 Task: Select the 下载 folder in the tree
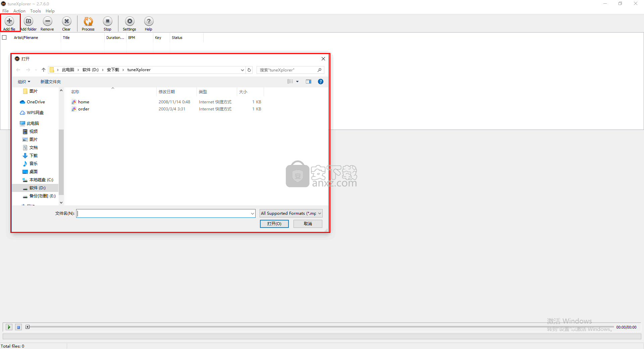point(34,156)
